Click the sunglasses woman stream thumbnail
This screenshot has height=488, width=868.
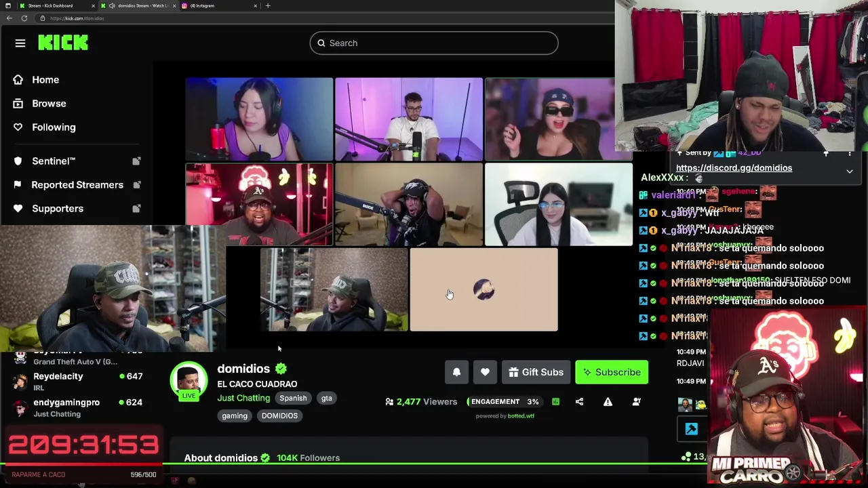coord(550,119)
